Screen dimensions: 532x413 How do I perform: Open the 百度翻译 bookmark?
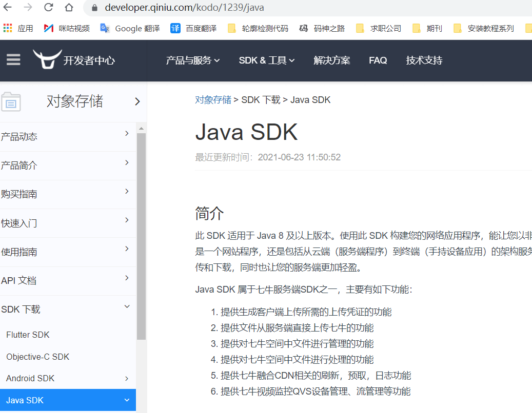(x=193, y=28)
